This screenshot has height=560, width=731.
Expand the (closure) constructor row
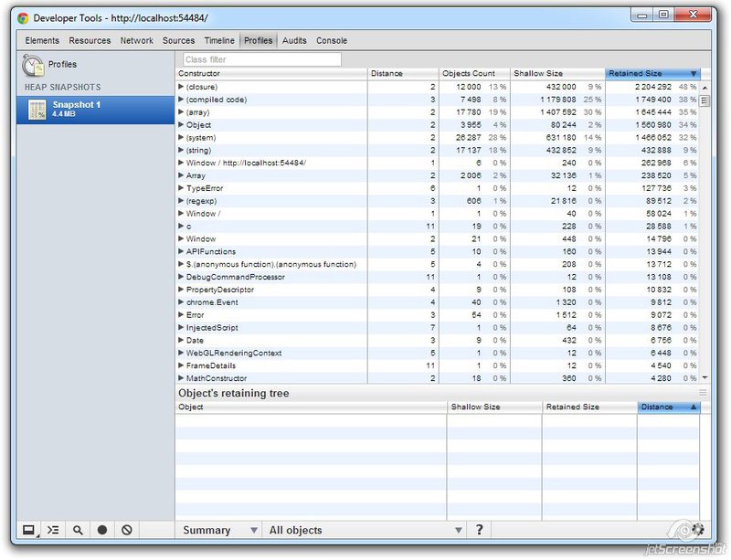(180, 87)
